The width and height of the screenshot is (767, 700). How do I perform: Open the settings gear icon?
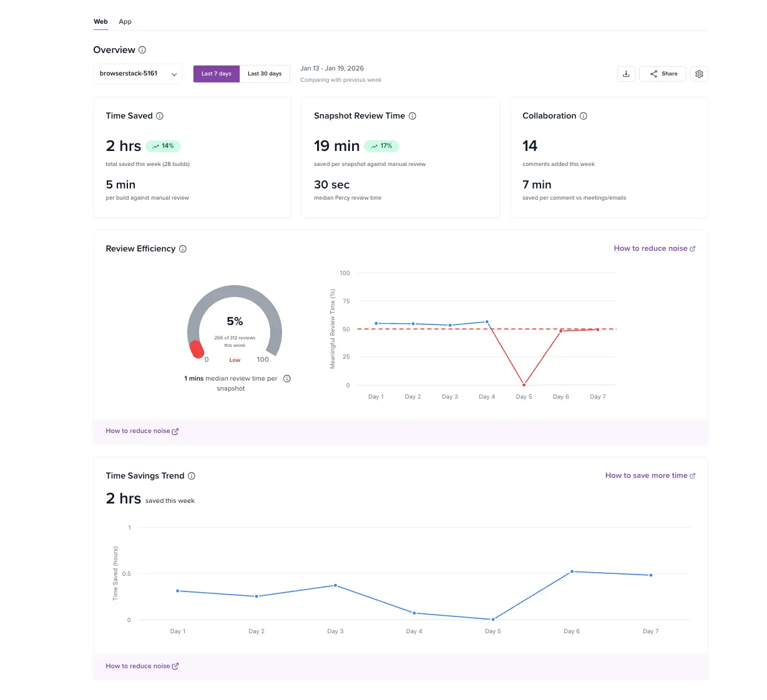[x=699, y=74]
